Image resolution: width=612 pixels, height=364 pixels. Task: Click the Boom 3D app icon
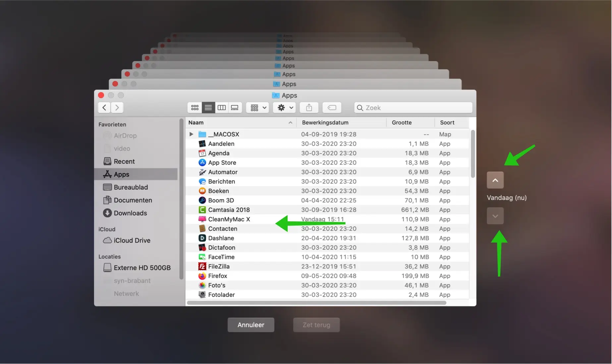click(x=202, y=200)
